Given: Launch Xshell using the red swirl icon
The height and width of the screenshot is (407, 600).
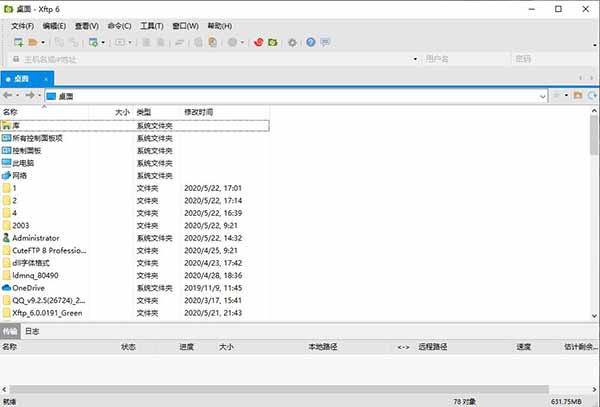Looking at the screenshot, I should tap(259, 42).
